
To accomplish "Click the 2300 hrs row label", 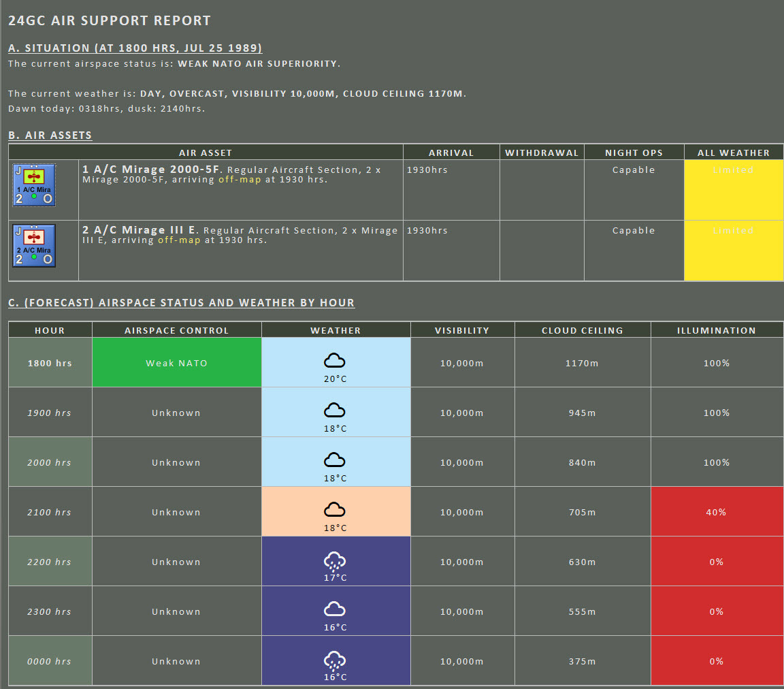I will pos(49,611).
